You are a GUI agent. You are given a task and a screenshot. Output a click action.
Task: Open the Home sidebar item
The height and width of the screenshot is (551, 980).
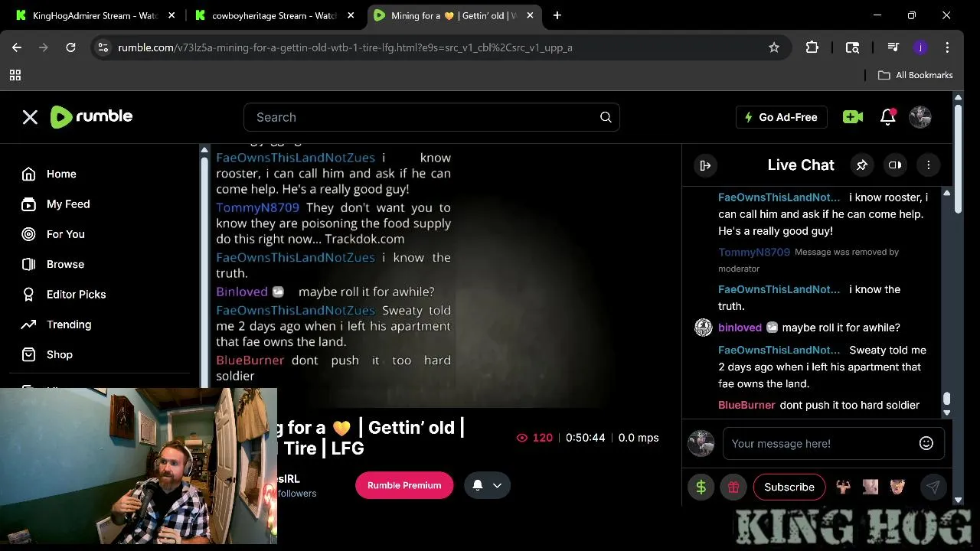[x=61, y=174]
